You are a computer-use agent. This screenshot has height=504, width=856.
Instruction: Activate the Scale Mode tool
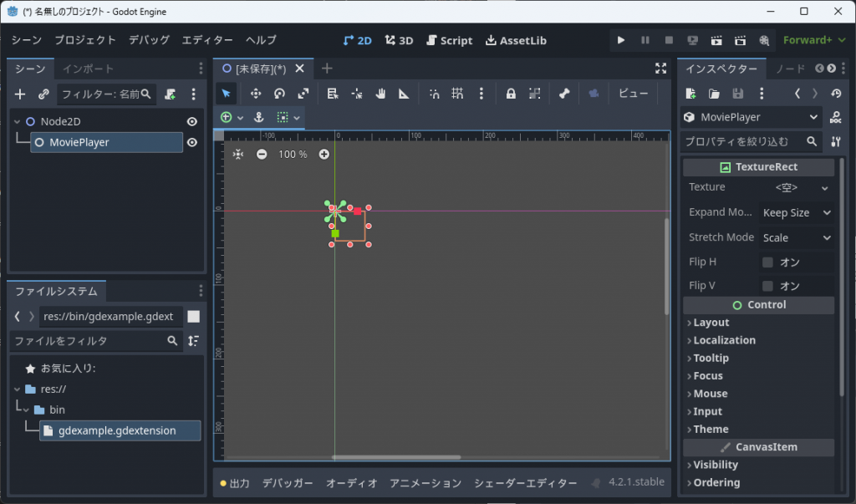coord(303,94)
